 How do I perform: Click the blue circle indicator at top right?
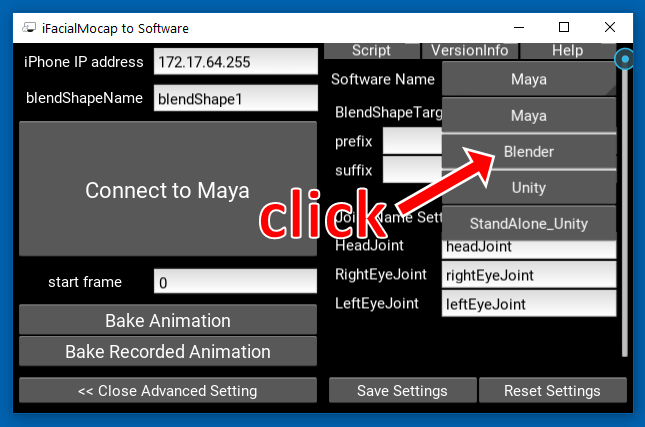[625, 59]
